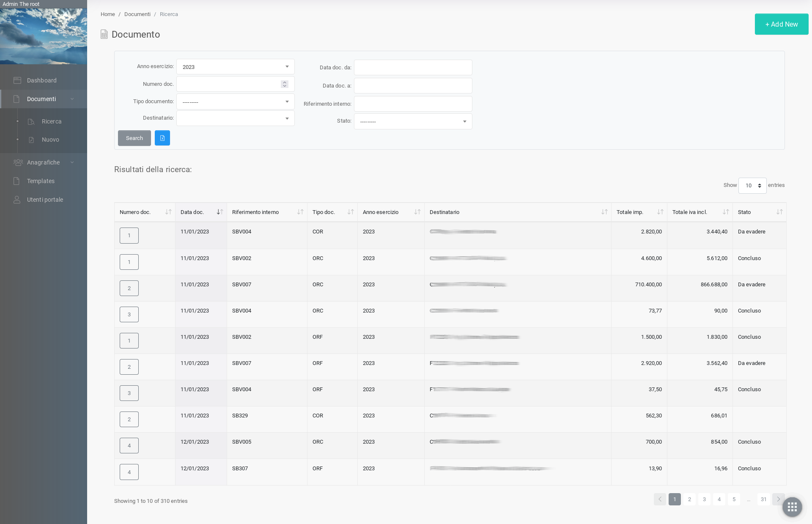Click the 866.688,00 total with VAT cell
Image resolution: width=812 pixels, height=524 pixels.
[x=700, y=288]
